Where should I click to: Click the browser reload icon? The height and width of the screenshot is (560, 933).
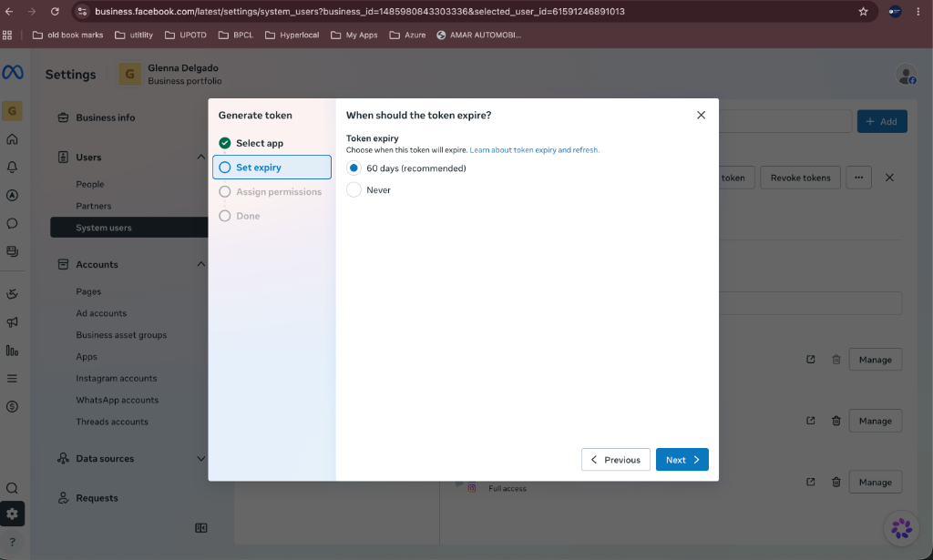[55, 11]
